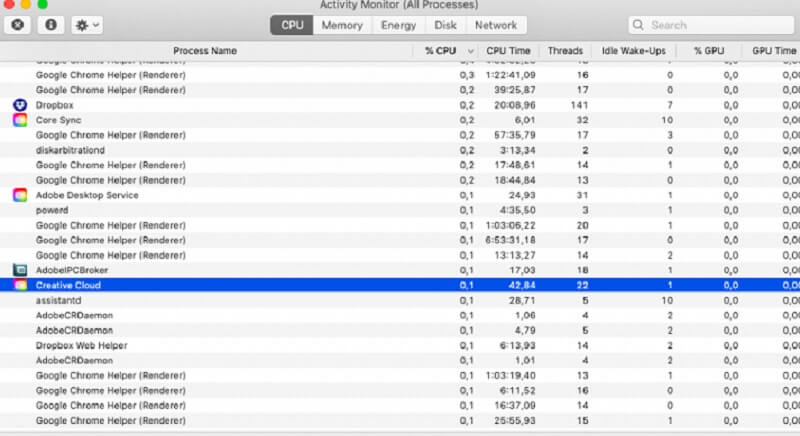Viewport: 800px width, 436px height.
Task: Sort by Idle Wake-Ups column
Action: coord(634,50)
